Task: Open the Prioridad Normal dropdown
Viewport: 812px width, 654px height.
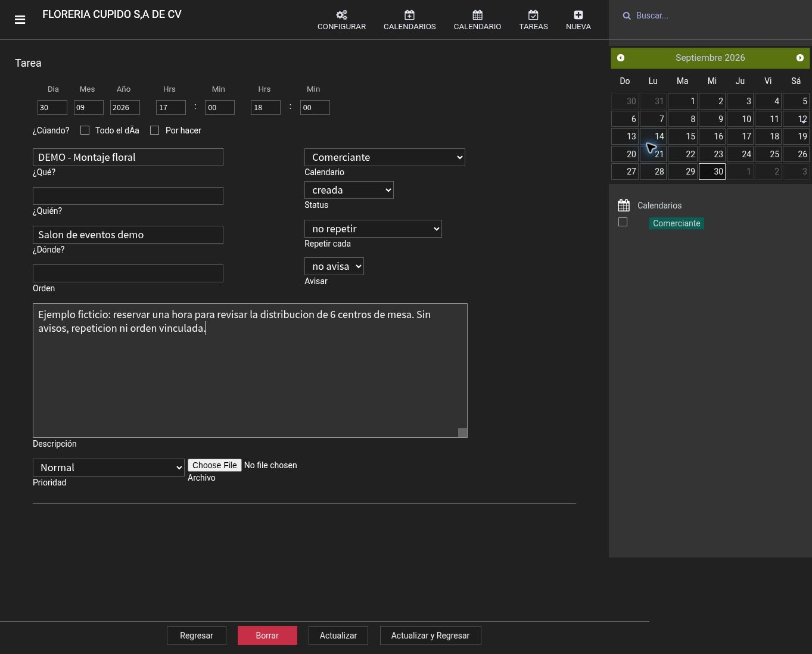Action: pos(108,468)
